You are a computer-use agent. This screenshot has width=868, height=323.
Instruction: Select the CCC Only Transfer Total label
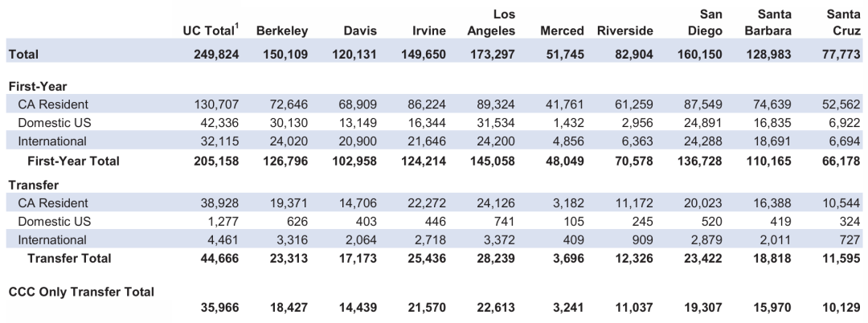81,292
